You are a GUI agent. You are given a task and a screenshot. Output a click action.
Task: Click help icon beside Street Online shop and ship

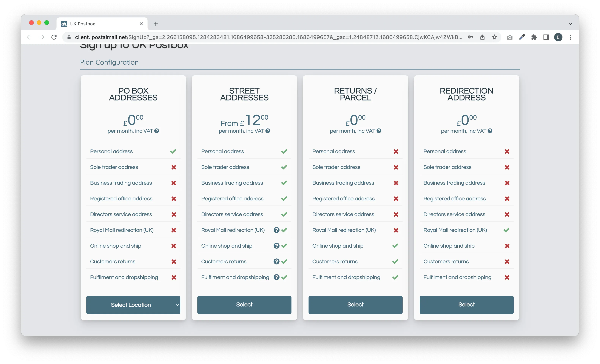click(276, 246)
